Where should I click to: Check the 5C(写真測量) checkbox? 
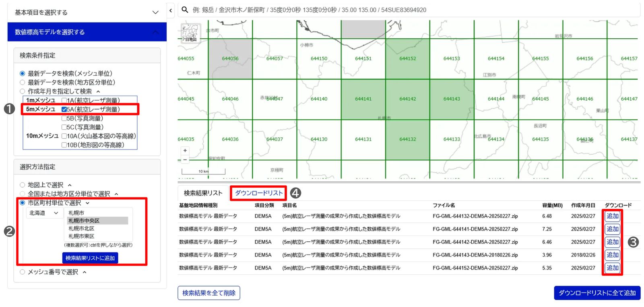point(64,127)
